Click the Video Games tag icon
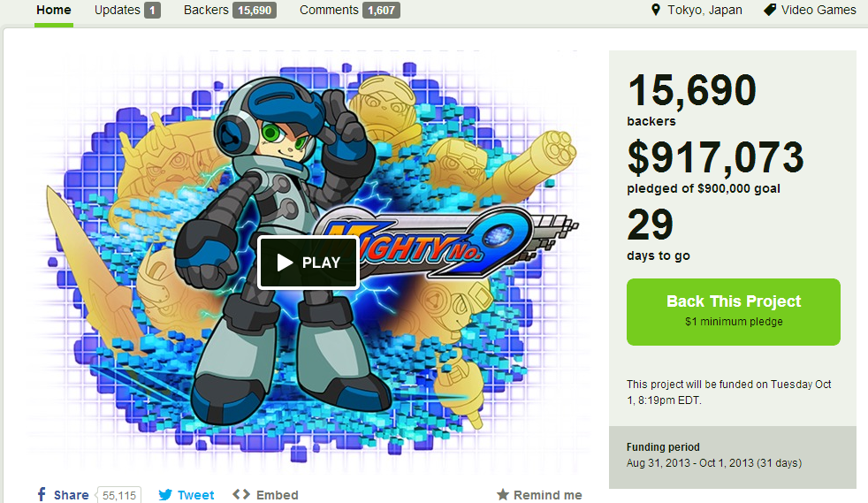The width and height of the screenshot is (868, 503). (770, 10)
